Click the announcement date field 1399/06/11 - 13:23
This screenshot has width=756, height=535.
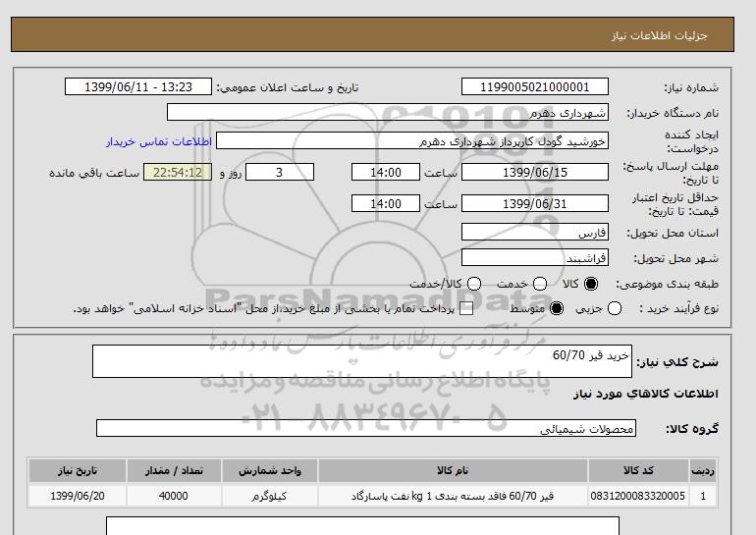[138, 86]
